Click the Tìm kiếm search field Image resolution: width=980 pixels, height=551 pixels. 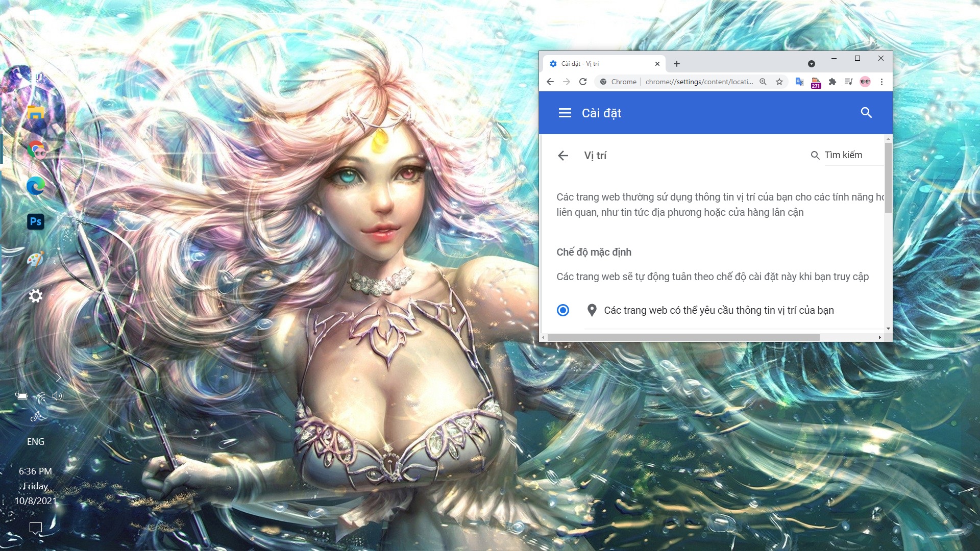point(854,155)
